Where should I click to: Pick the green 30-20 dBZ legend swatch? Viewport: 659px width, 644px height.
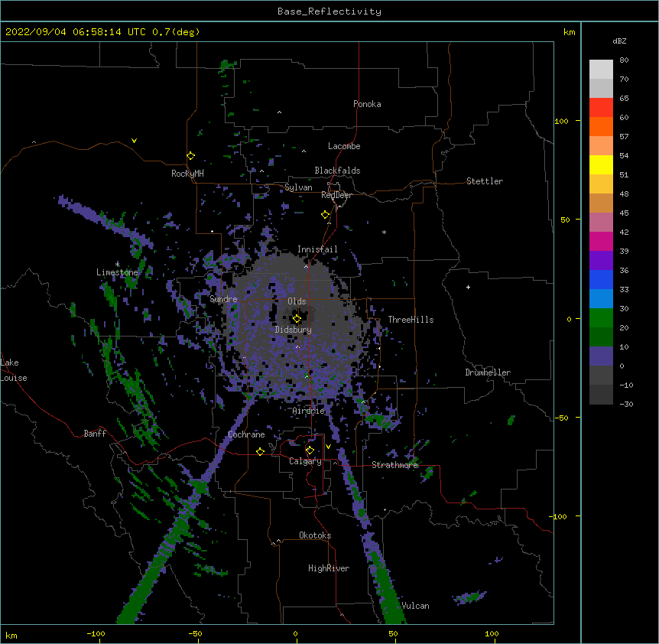601,318
